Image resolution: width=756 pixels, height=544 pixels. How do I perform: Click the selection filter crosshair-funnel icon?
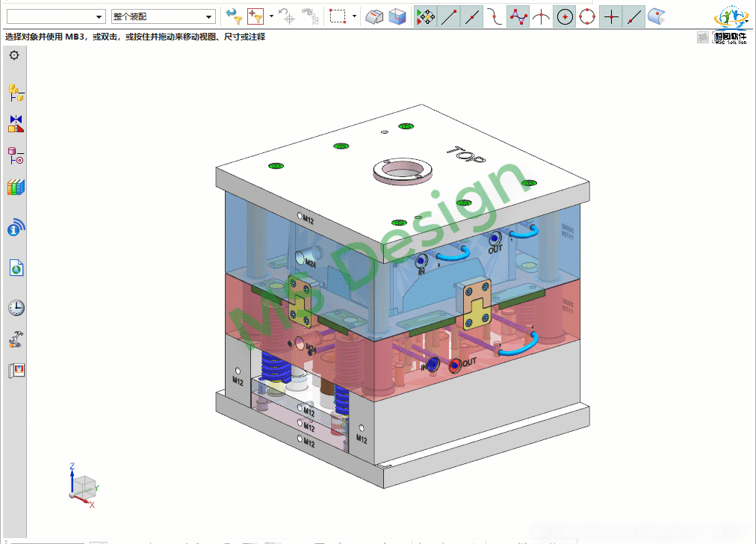pos(255,16)
